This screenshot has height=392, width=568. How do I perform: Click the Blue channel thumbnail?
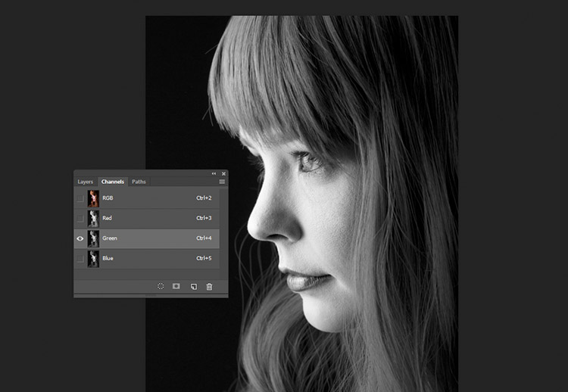pos(93,259)
